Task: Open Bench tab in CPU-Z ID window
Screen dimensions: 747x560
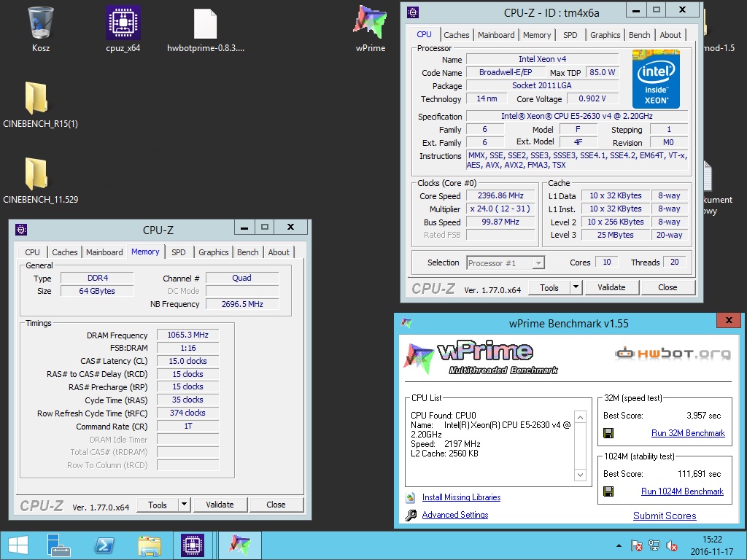Action: [639, 35]
